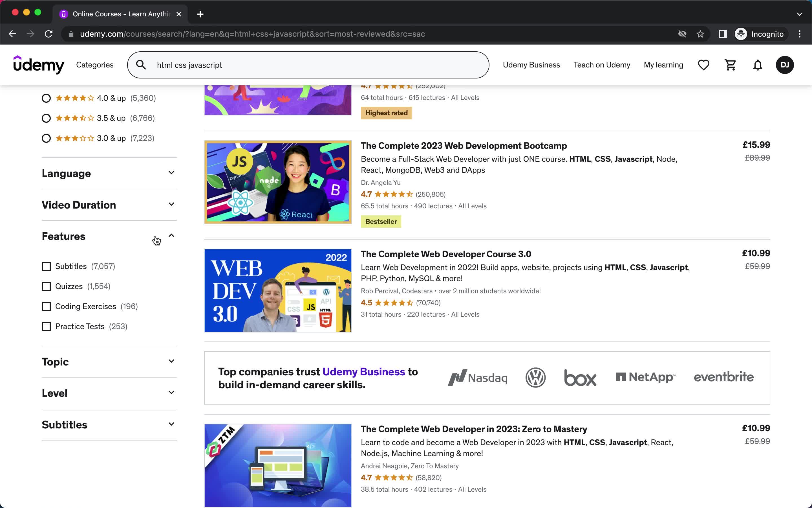This screenshot has width=812, height=508.
Task: Toggle the browser side panel icon
Action: pos(723,34)
